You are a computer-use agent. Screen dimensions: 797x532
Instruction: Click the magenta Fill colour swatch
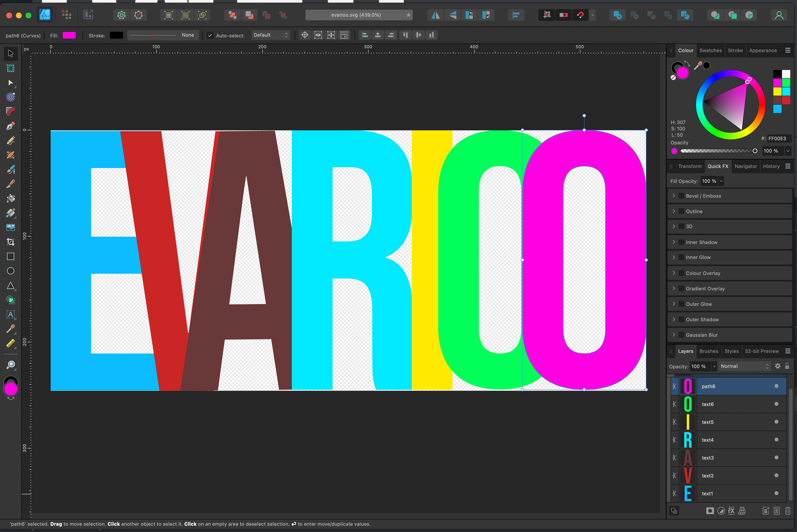(x=69, y=35)
